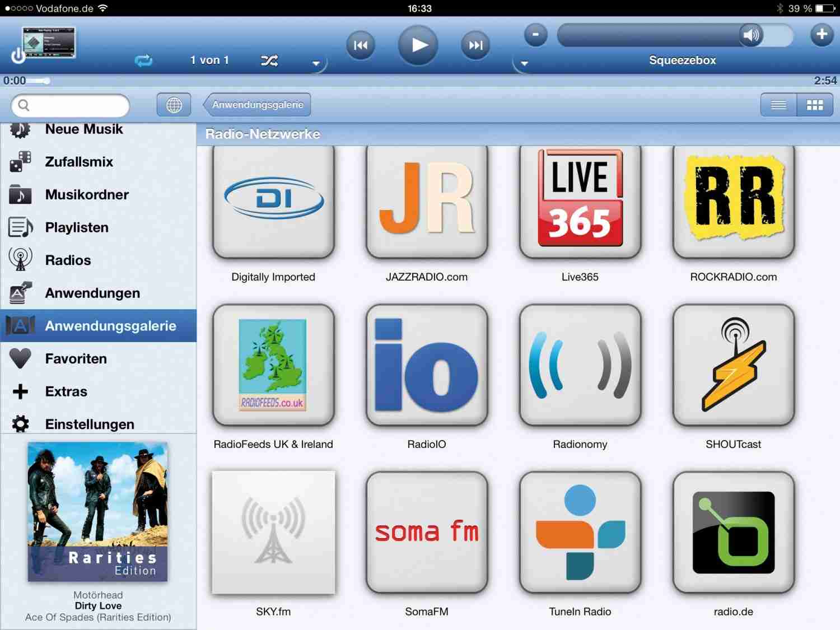Open the SHOUTcast app icon
This screenshot has height=630, width=840.
pyautogui.click(x=734, y=365)
